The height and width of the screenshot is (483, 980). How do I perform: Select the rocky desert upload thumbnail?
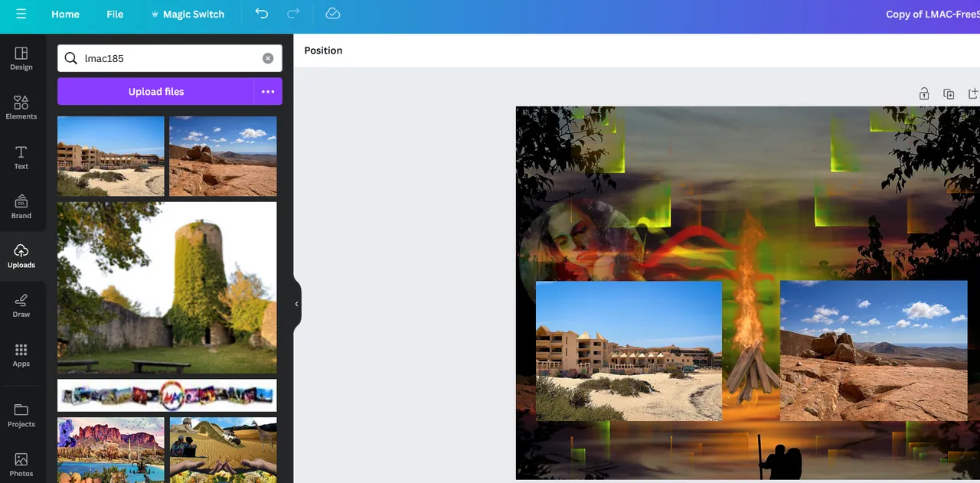pyautogui.click(x=223, y=156)
